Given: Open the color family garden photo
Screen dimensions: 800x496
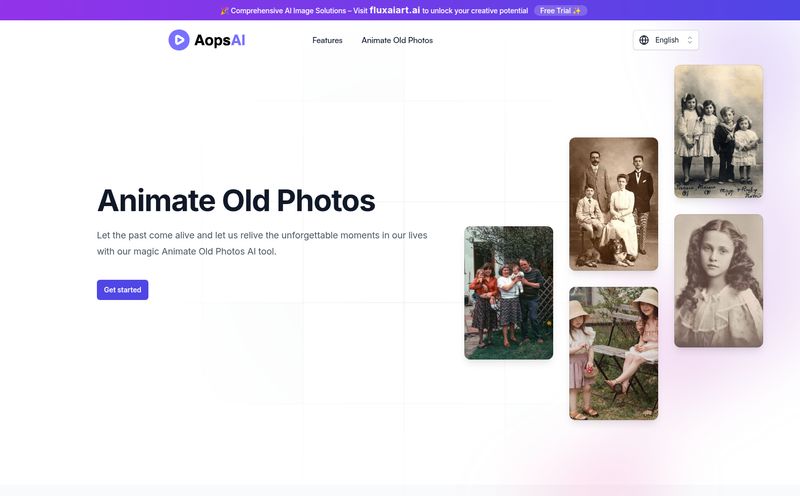Looking at the screenshot, I should (509, 293).
